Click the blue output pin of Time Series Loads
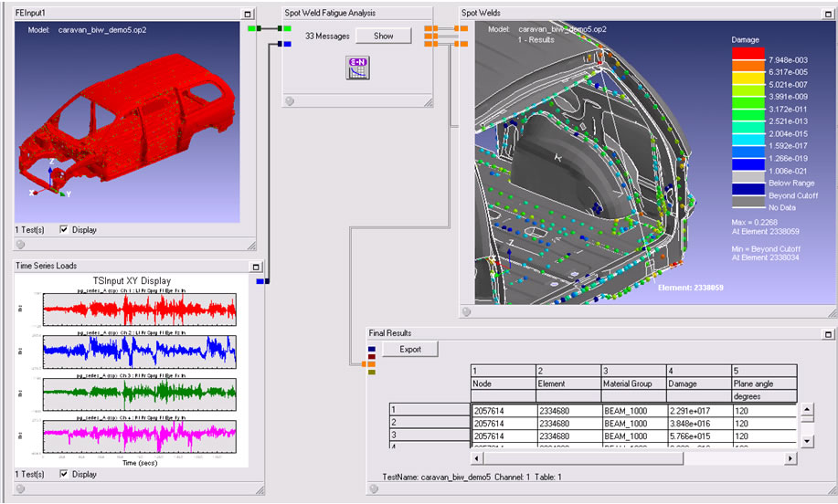838x504 pixels. pyautogui.click(x=260, y=281)
